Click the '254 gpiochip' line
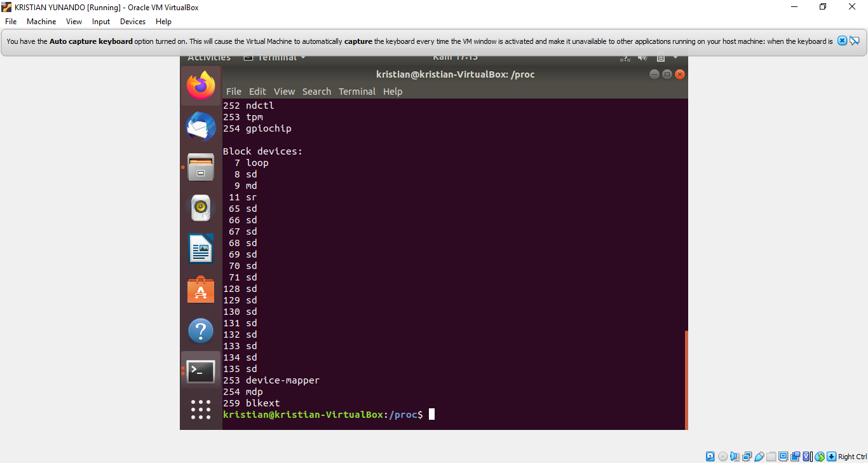This screenshot has width=868, height=463. coord(257,128)
